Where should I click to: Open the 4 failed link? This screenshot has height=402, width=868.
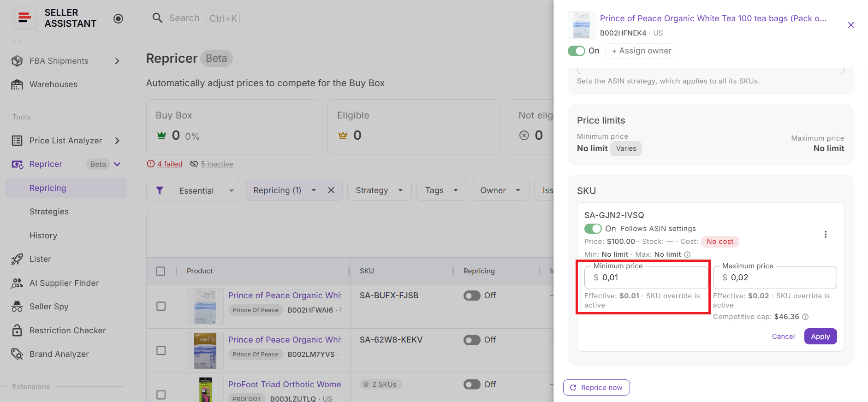click(x=170, y=164)
